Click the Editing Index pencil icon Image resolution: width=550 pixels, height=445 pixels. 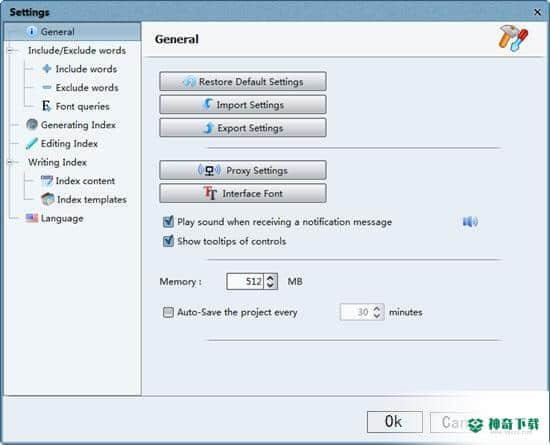click(x=32, y=143)
